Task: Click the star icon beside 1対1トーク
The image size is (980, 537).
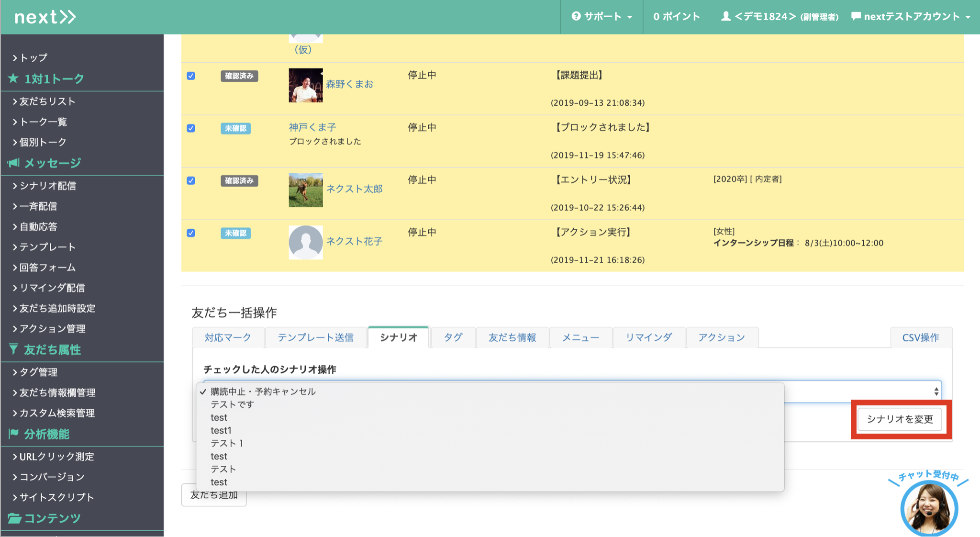Action: (13, 78)
